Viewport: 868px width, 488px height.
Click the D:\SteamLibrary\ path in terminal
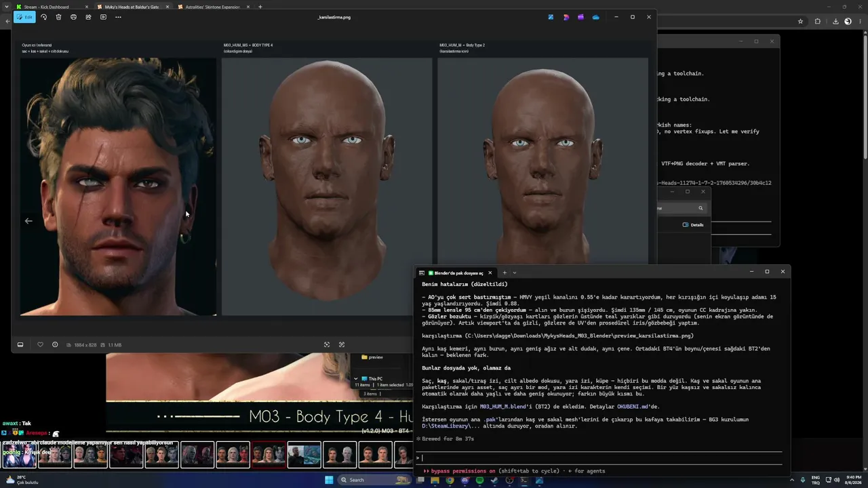pos(450,426)
